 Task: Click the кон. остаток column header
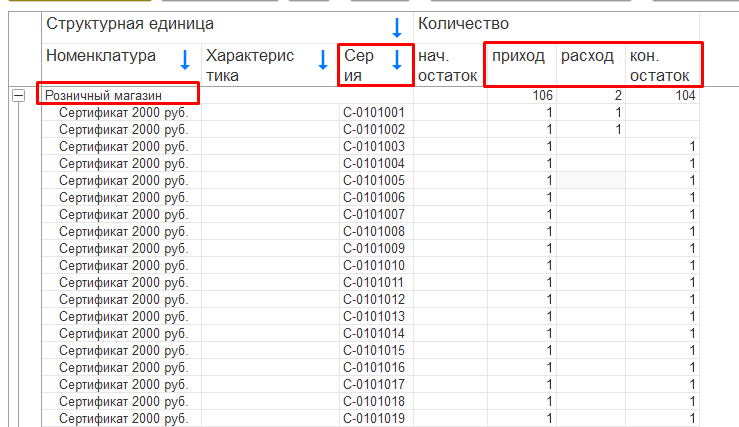tap(662, 65)
